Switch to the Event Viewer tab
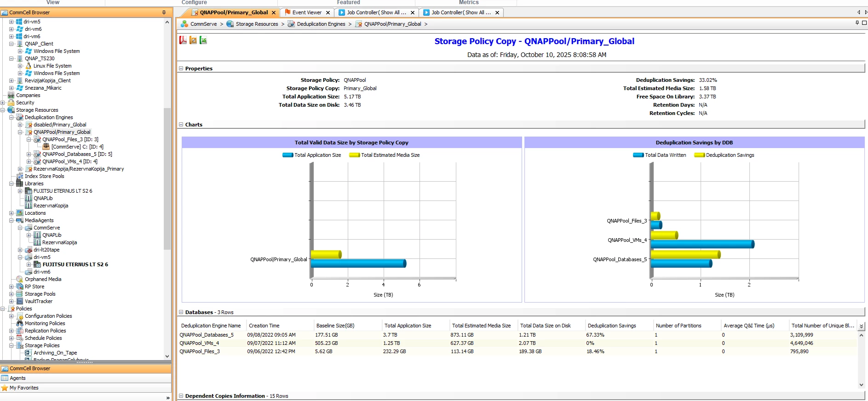Screen dimensions: 868x401 [306, 12]
